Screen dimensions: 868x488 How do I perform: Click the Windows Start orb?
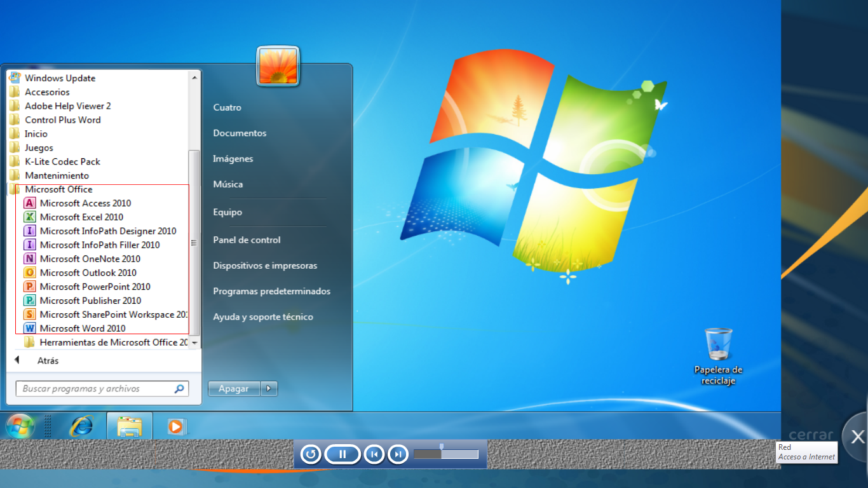pyautogui.click(x=20, y=425)
